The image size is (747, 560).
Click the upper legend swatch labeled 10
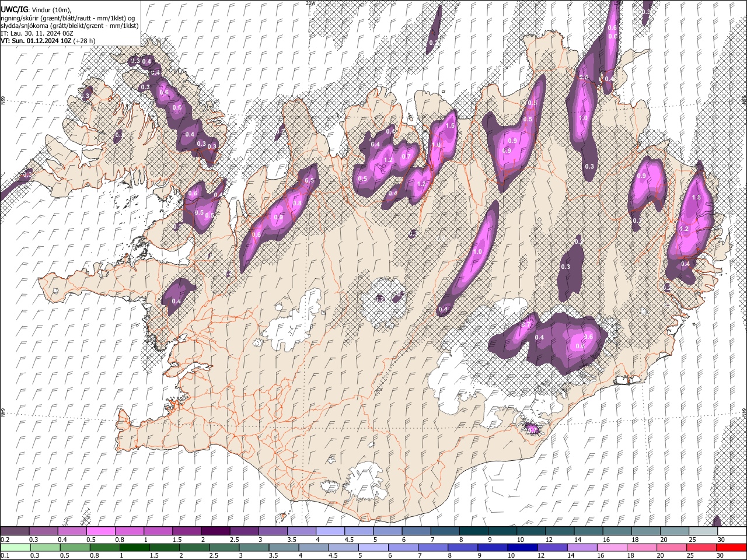tap(530, 531)
